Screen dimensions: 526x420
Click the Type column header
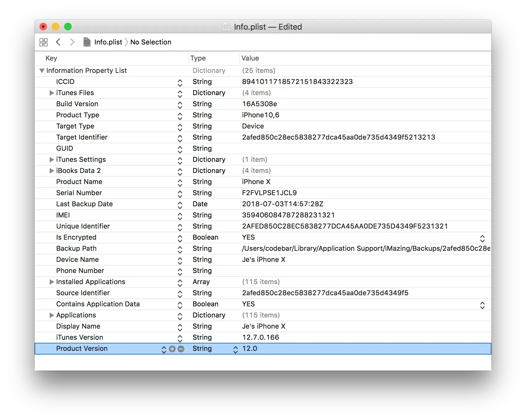pos(198,58)
